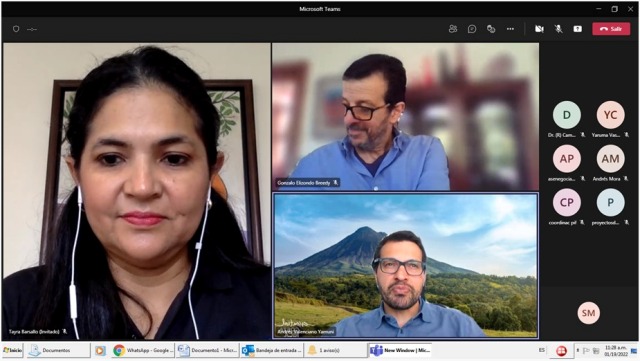
Task: Open the meeting chat icon
Action: coord(472,29)
